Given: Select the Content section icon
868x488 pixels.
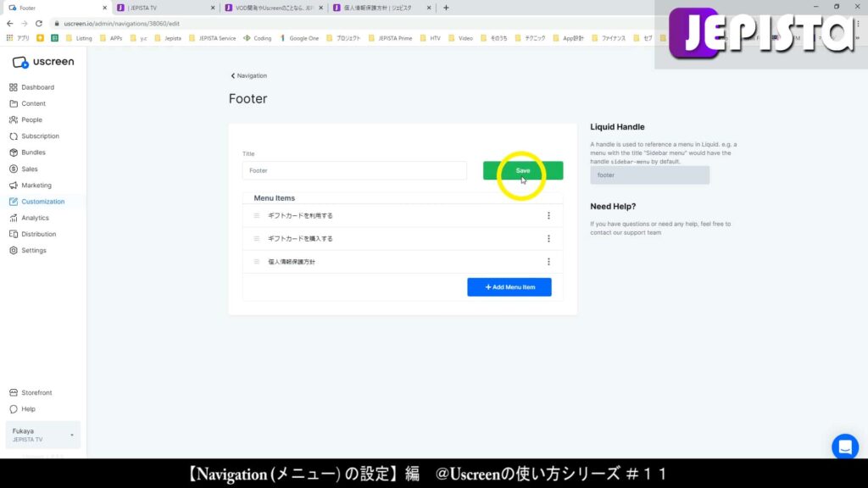Looking at the screenshot, I should [x=31, y=103].
